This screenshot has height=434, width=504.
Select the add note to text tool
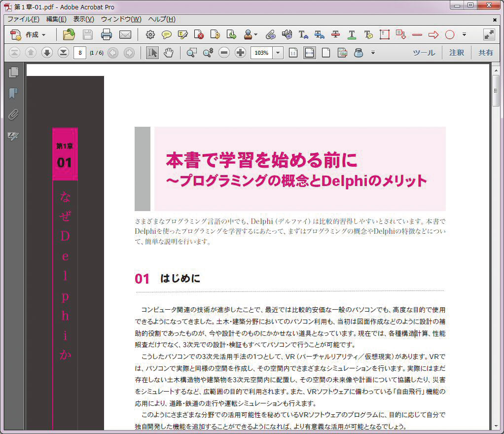coord(368,35)
